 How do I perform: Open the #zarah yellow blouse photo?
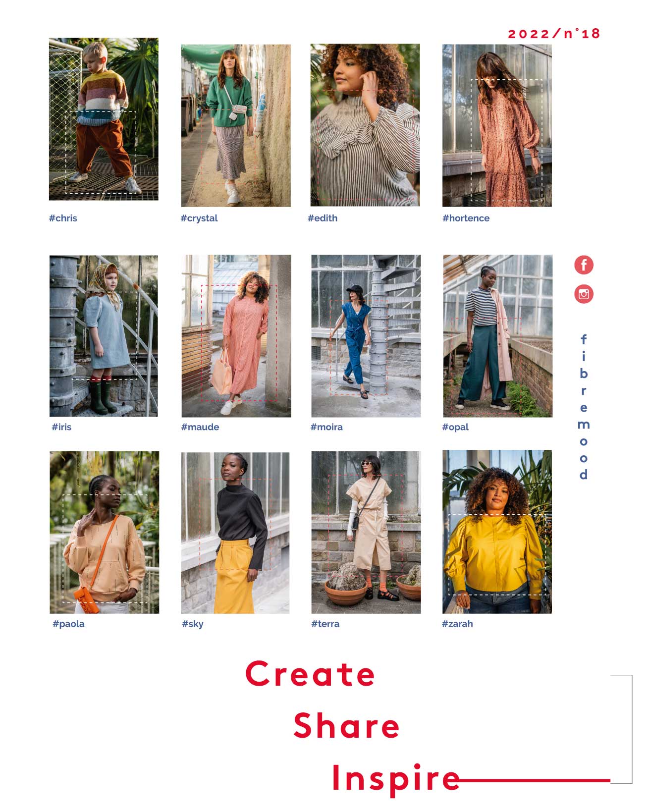(497, 532)
